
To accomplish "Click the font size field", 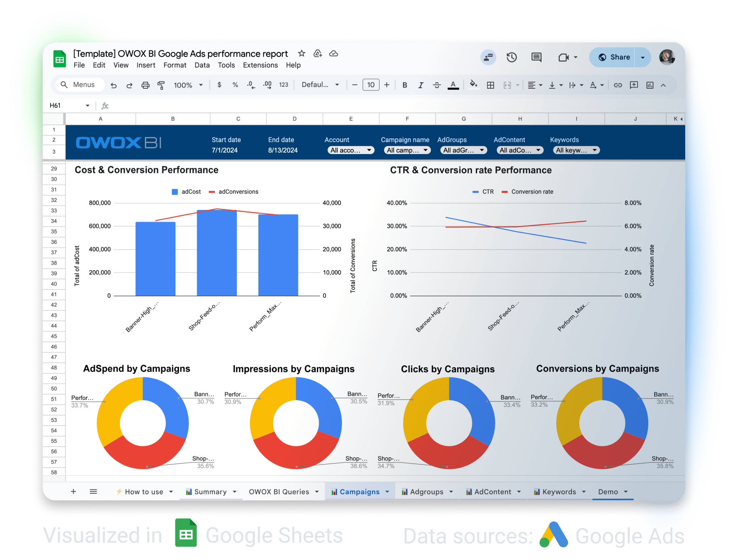I will pyautogui.click(x=371, y=85).
